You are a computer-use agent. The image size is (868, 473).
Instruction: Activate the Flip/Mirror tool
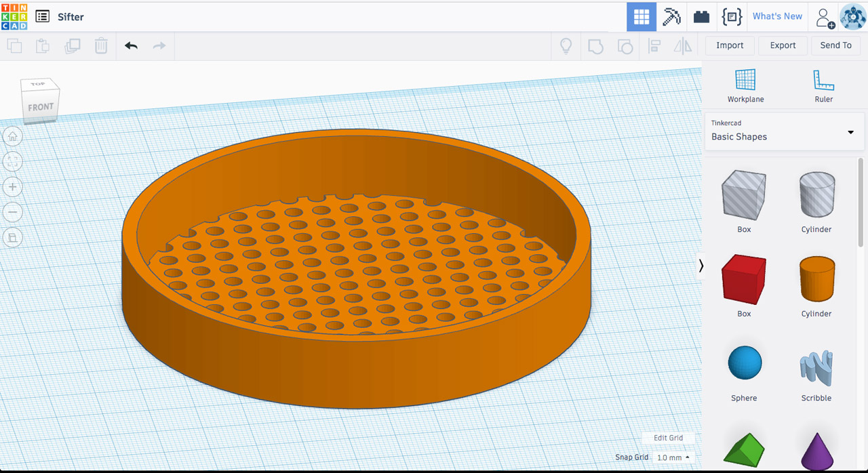click(x=682, y=45)
